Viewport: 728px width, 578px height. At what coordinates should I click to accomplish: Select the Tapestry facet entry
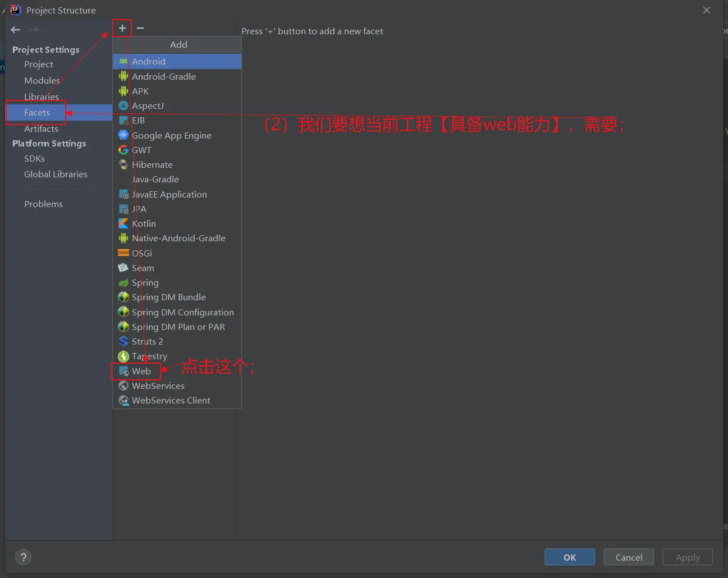point(177,356)
